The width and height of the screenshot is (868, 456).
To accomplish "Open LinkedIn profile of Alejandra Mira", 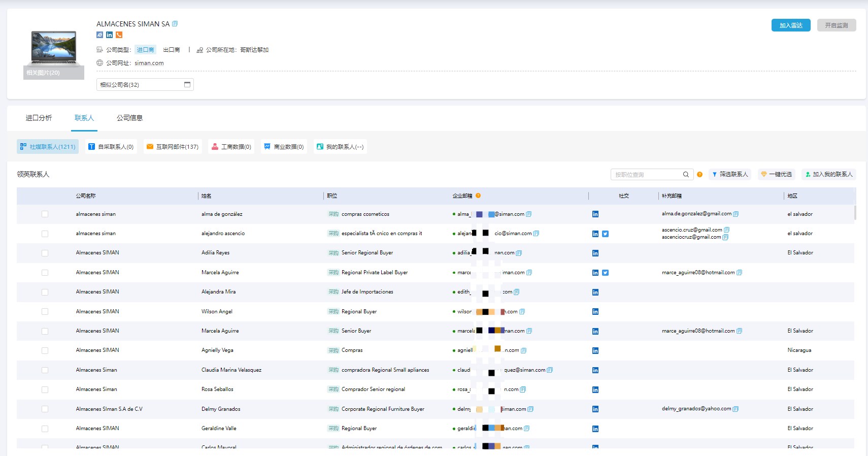I will tap(595, 292).
